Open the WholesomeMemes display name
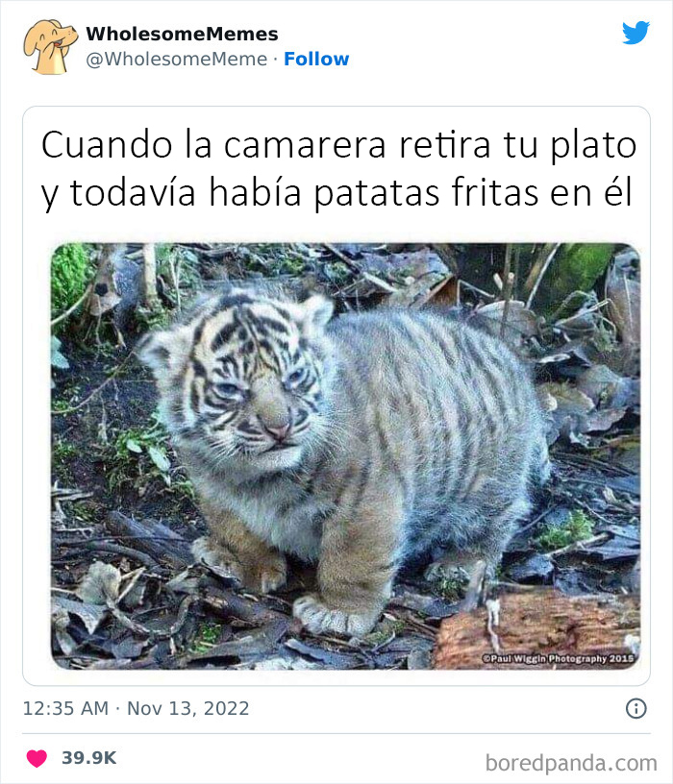This screenshot has height=784, width=673. pos(182,34)
